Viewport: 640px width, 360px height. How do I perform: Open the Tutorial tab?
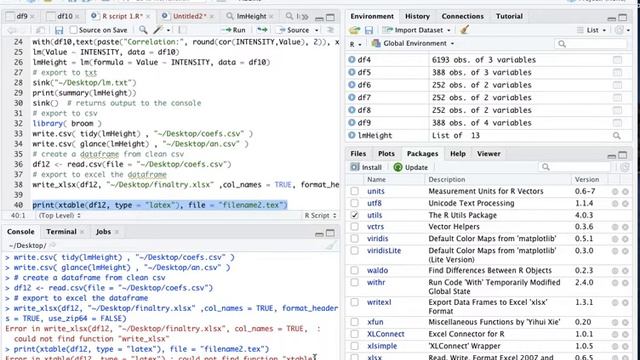tap(509, 16)
